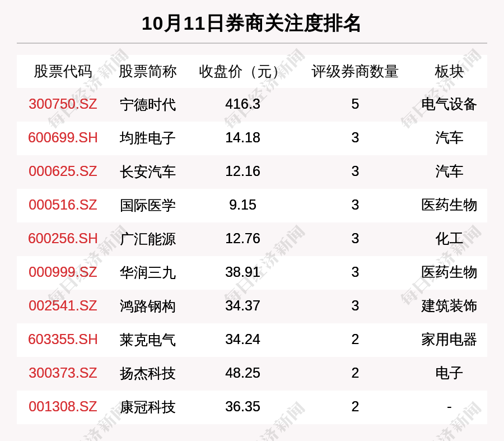Select sector 医药生物 in 华润三九 row
This screenshot has width=504, height=441.
[449, 272]
